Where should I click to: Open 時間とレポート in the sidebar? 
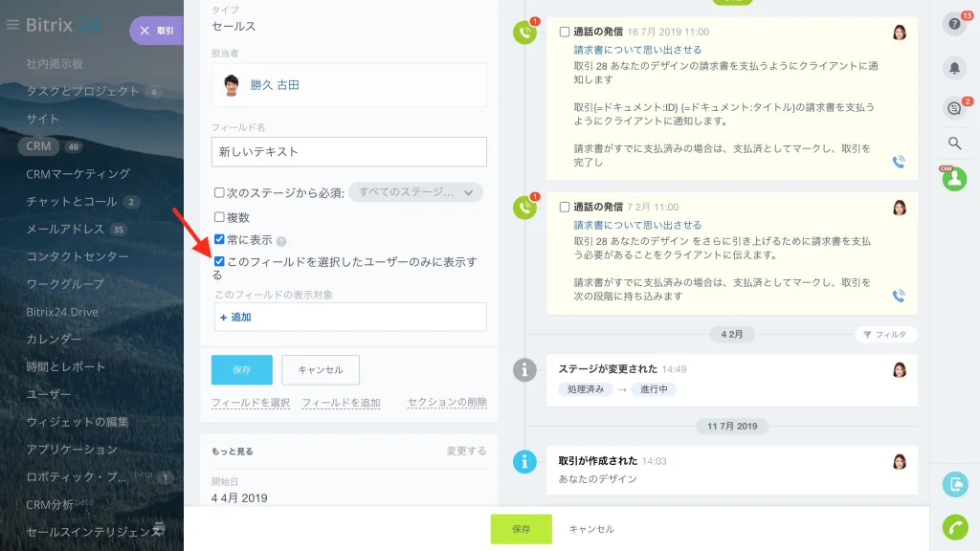coord(66,366)
